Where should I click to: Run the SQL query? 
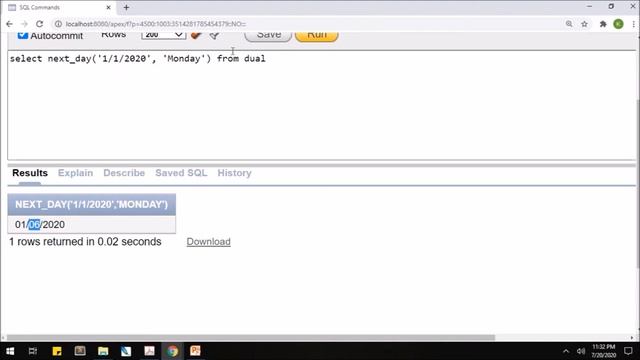[317, 36]
